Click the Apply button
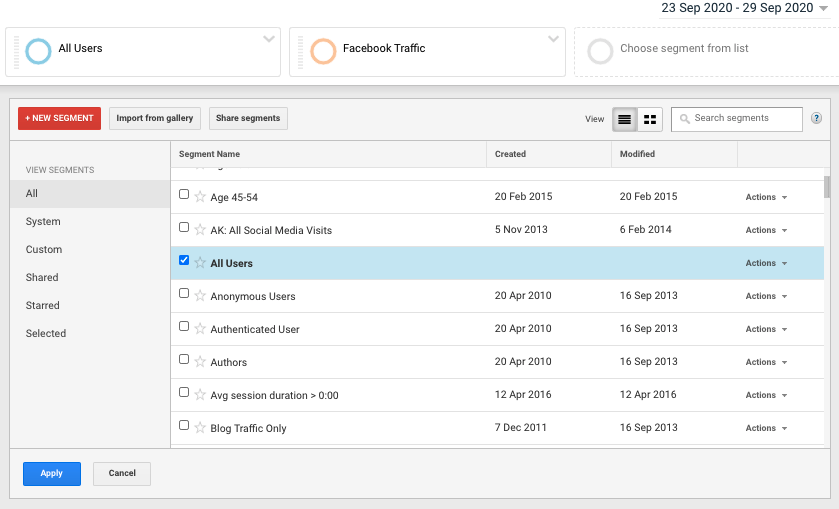This screenshot has width=839, height=509. pyautogui.click(x=51, y=473)
